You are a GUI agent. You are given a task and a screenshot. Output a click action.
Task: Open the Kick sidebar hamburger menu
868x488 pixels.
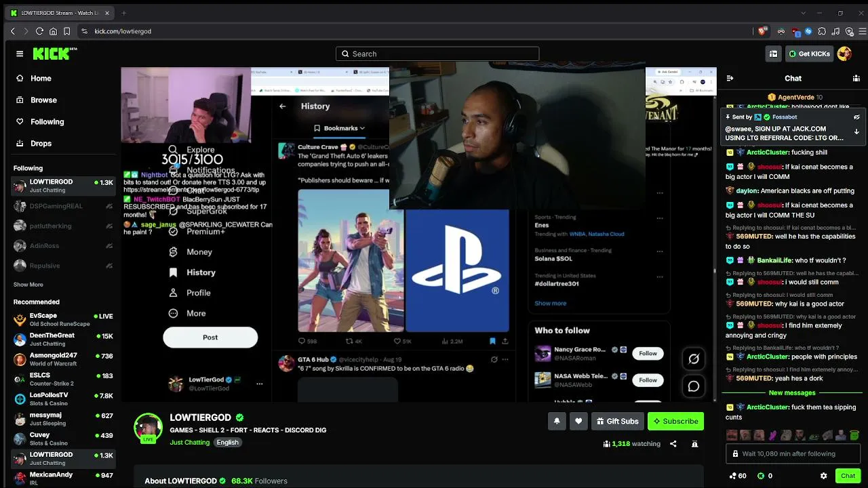coord(20,54)
